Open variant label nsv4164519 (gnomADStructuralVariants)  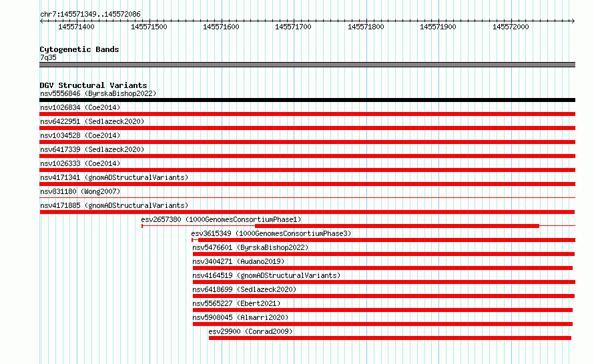[x=266, y=275]
